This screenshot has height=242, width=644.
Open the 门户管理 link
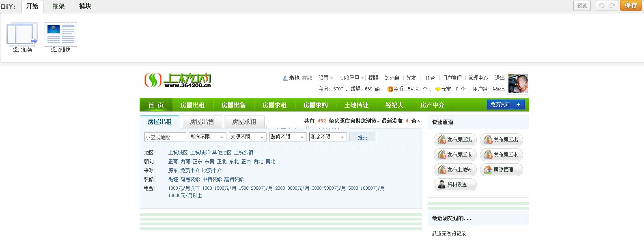point(452,78)
